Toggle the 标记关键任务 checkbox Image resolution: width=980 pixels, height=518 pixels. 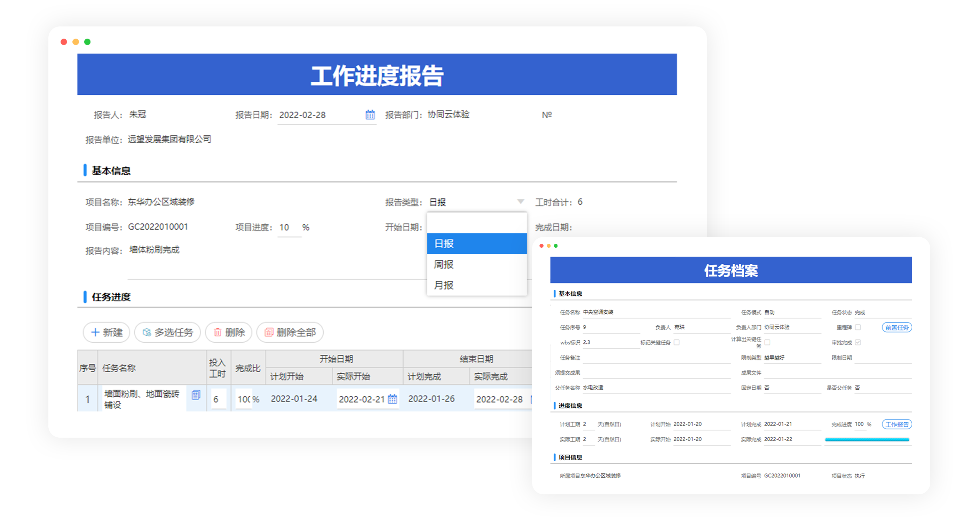[677, 342]
